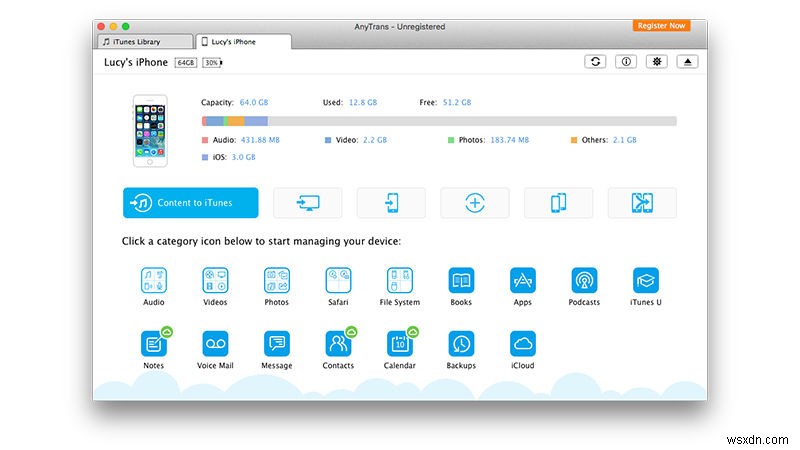The image size is (800, 450).
Task: Open the Videos category
Action: 215,280
